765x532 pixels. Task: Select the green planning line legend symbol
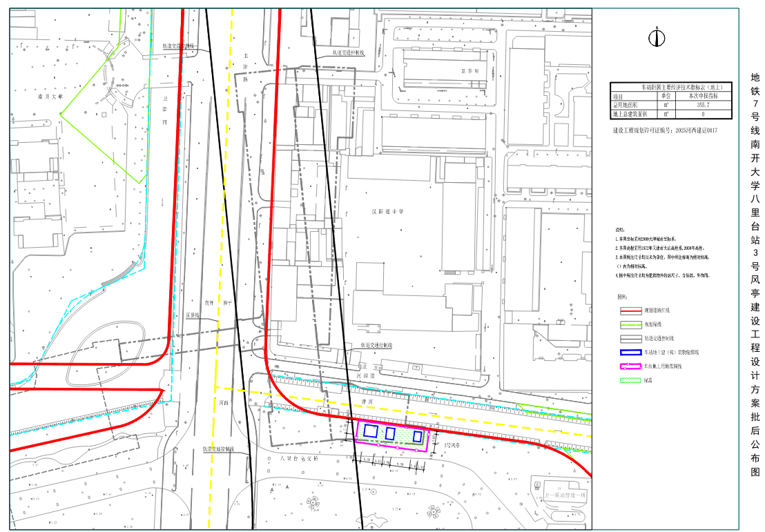pos(630,324)
